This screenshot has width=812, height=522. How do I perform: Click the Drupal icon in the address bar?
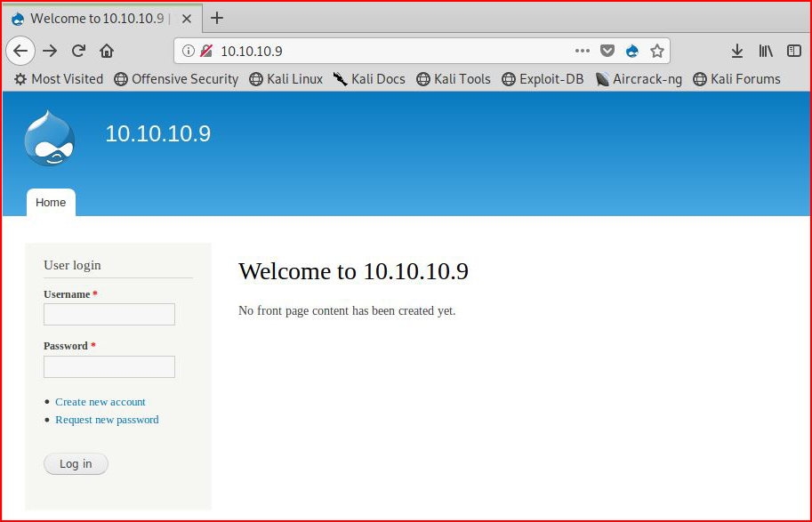631,51
